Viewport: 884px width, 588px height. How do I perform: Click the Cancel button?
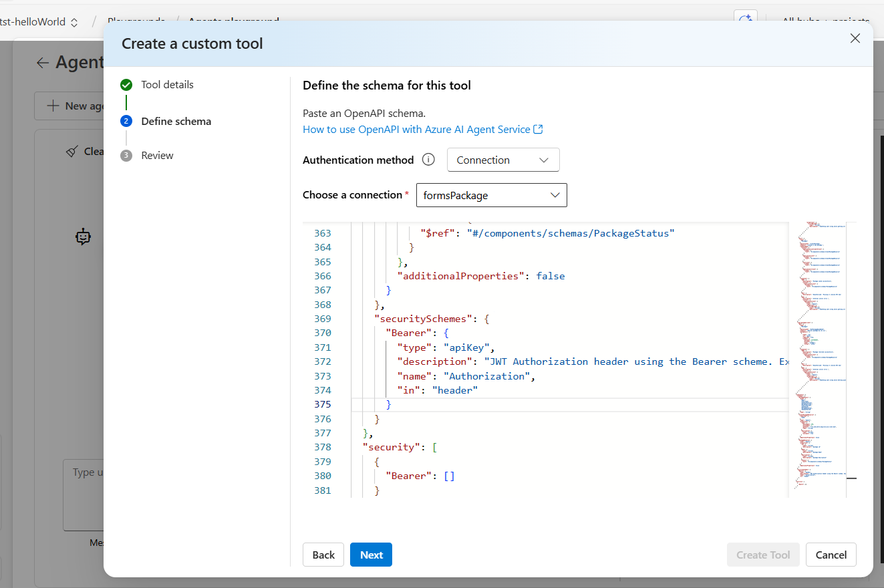(x=831, y=555)
